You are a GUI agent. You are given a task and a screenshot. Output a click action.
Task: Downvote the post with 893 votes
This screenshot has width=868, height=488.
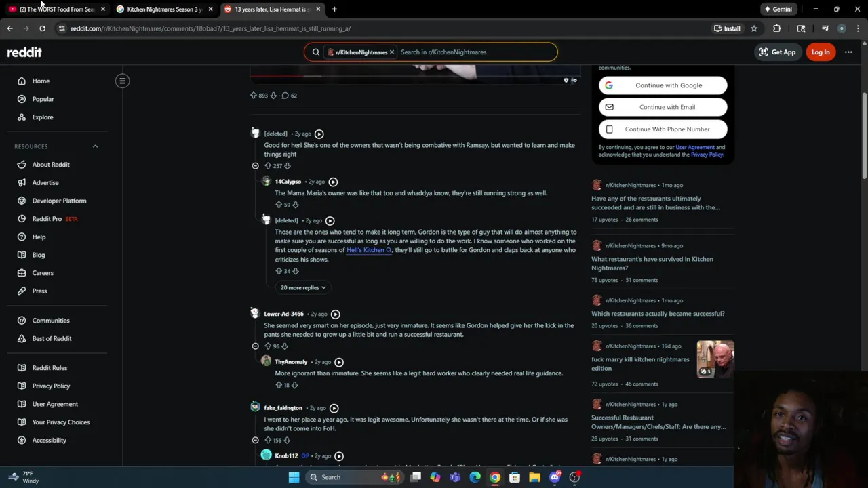pos(273,96)
